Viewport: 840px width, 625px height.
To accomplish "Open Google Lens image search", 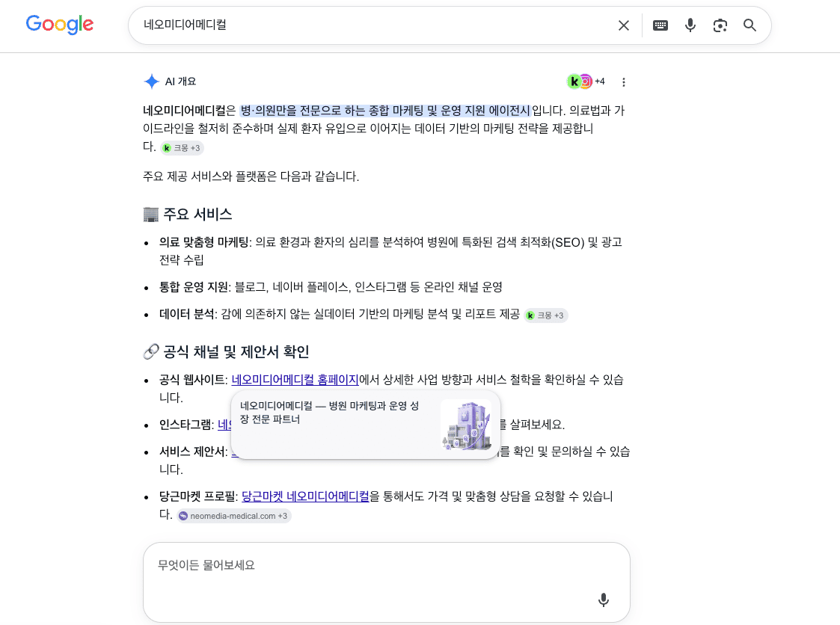I will (720, 25).
